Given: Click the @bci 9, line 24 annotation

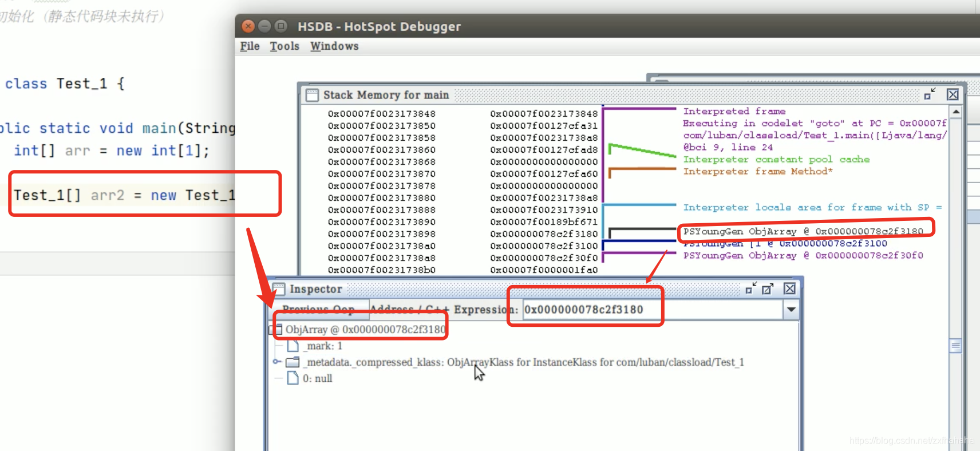Looking at the screenshot, I should click(728, 147).
